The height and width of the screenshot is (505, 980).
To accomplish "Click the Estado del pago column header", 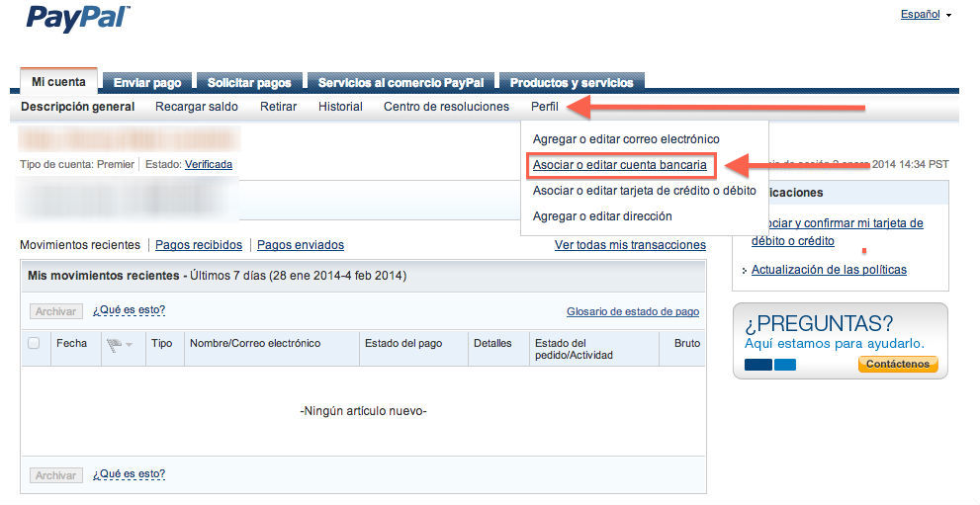I will tap(403, 343).
